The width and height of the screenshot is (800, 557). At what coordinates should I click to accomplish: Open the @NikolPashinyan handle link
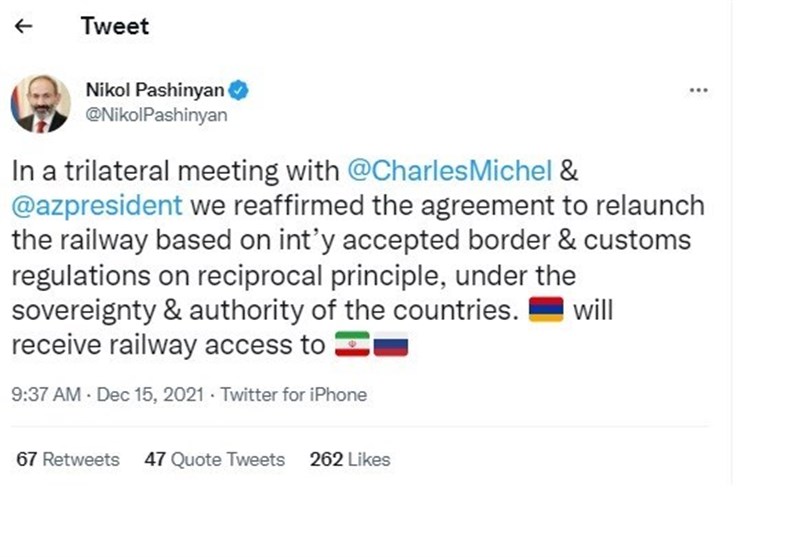157,115
